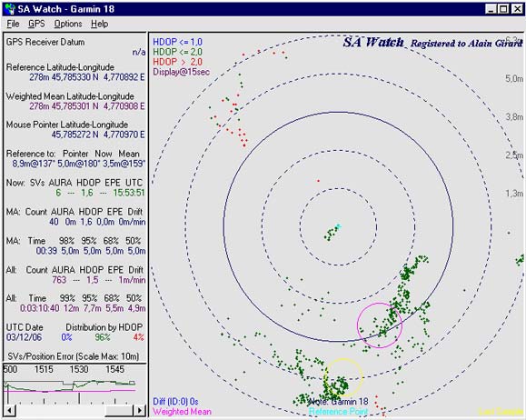This screenshot has height=420, width=526.
Task: Click the cyan reference point marker at plot center
Action: [x=339, y=226]
